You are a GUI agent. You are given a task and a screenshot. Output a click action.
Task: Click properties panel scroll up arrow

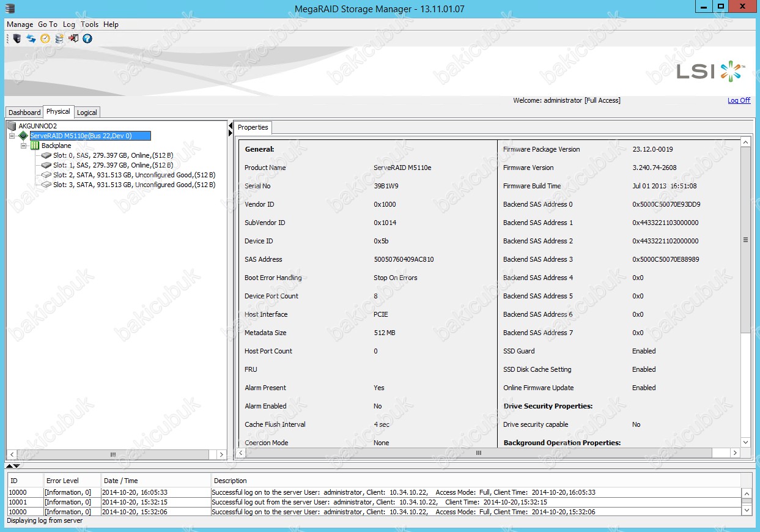click(745, 142)
